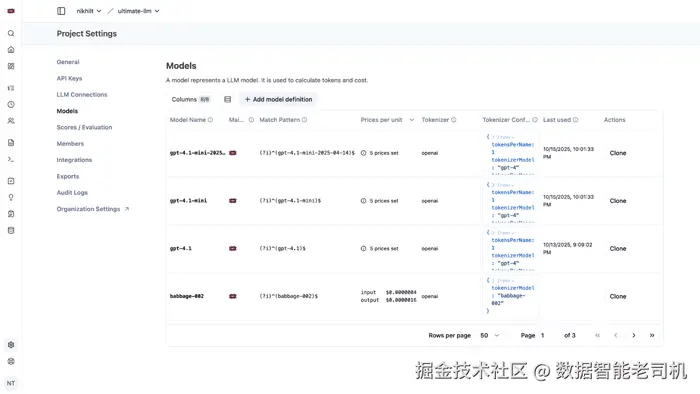Screen dimensions: 700x394
Task: Select Models settings section
Action: click(x=67, y=111)
